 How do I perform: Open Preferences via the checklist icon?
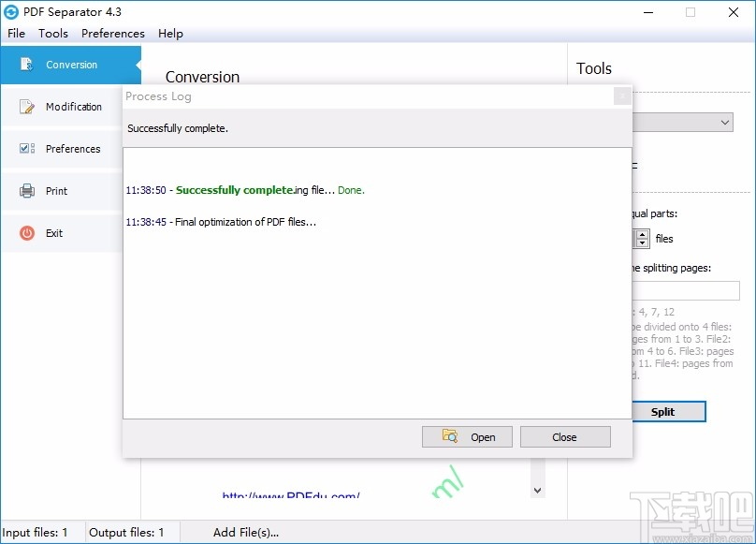coord(25,148)
